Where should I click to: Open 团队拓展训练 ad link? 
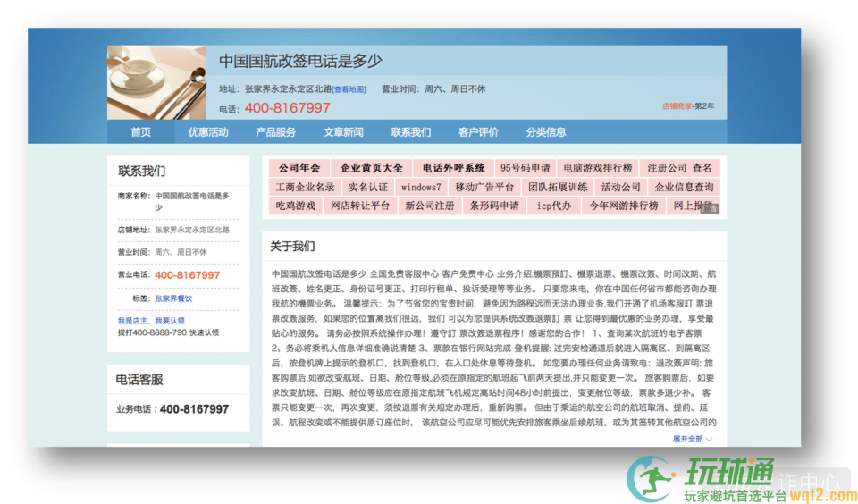558,187
